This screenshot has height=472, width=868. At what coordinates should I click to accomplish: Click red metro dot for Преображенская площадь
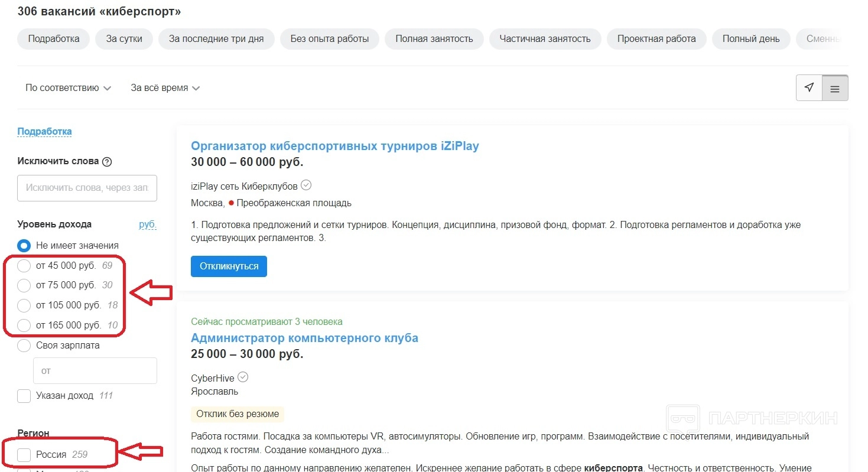click(231, 203)
